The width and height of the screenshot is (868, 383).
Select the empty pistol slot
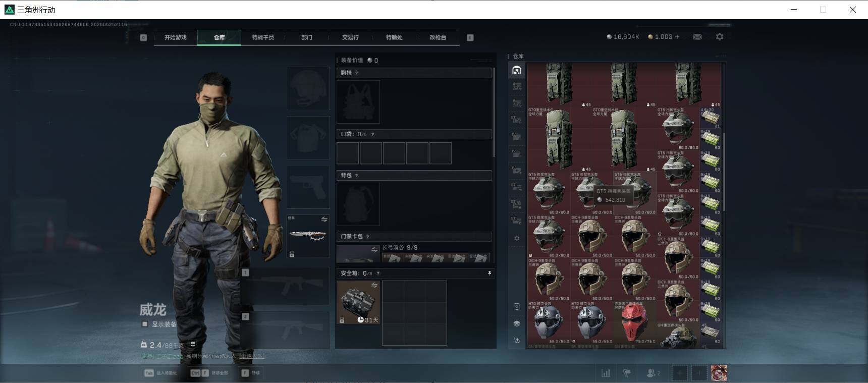pyautogui.click(x=308, y=187)
